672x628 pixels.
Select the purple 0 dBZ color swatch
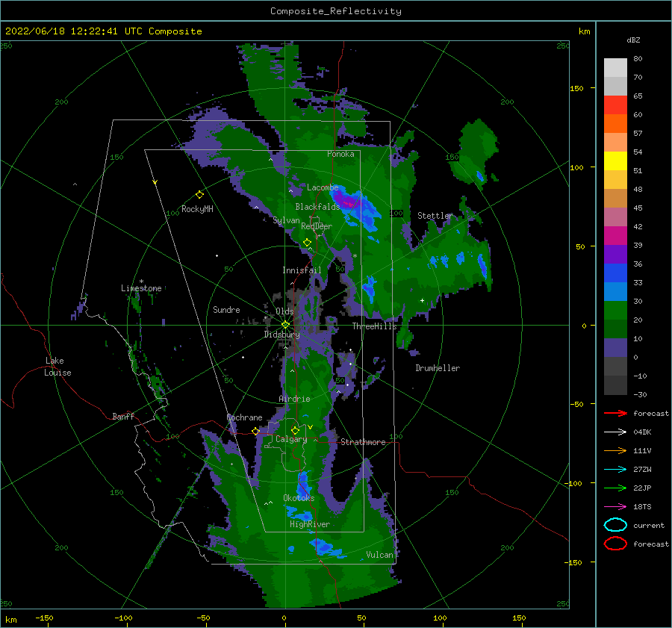(615, 348)
